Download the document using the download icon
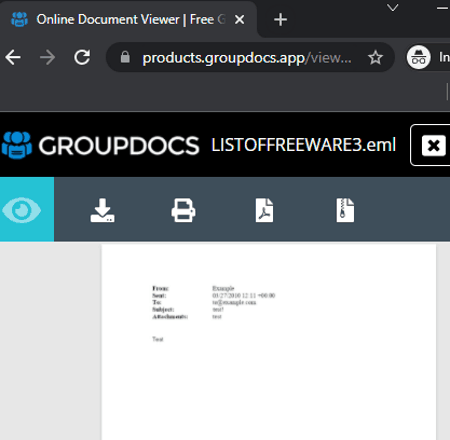Screen dimensions: 450x440 tap(102, 210)
